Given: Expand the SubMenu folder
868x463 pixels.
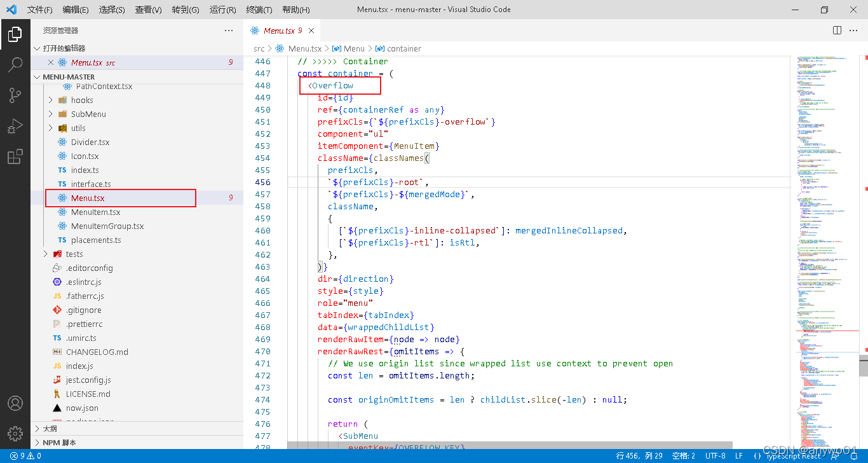Looking at the screenshot, I should click(88, 114).
